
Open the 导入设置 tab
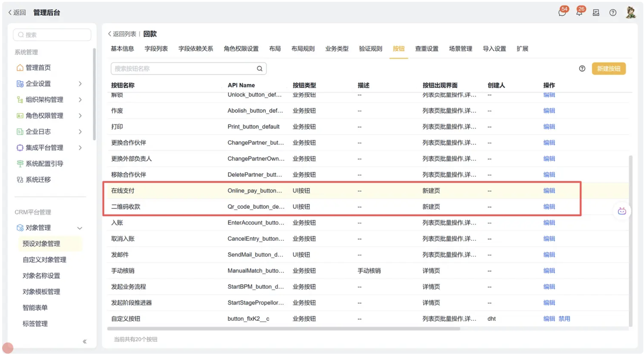(494, 49)
